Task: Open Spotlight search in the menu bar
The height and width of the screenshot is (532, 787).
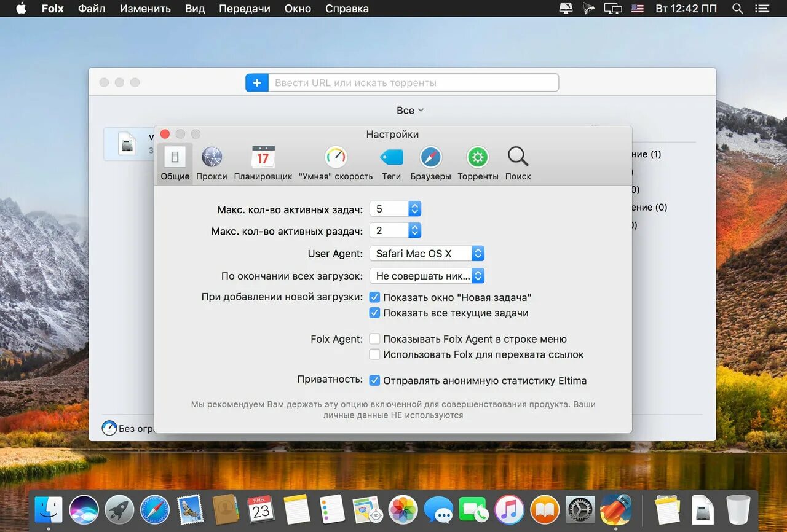Action: [738, 9]
